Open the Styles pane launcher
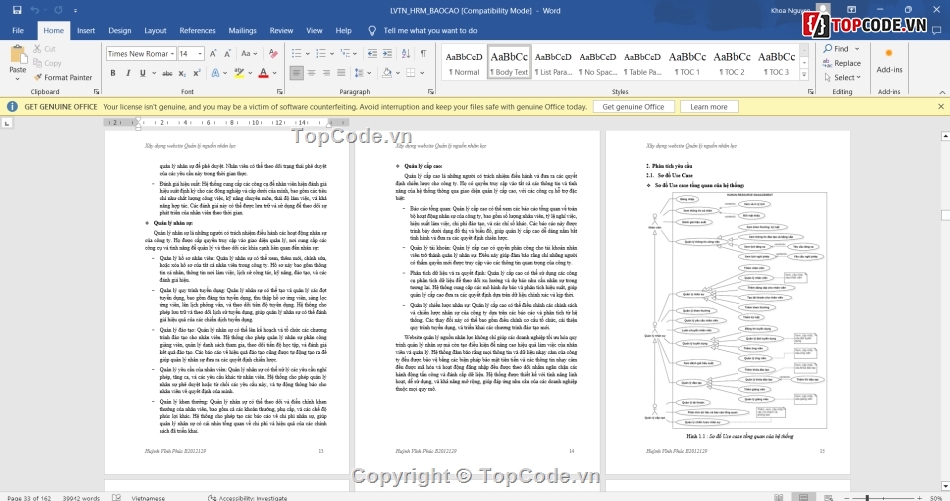The image size is (950, 501). (x=811, y=91)
